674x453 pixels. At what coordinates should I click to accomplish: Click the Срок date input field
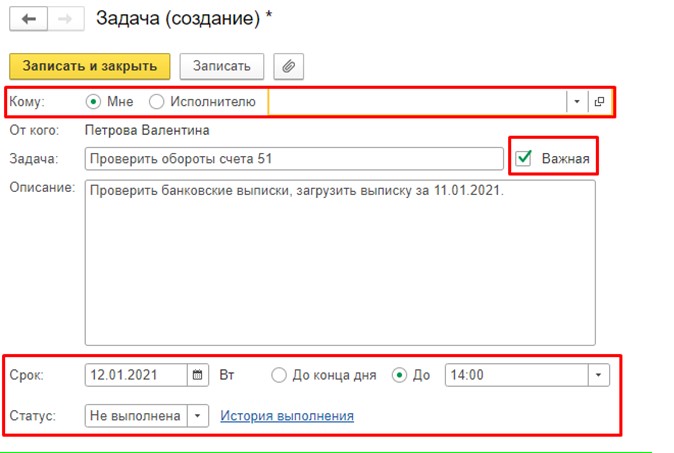coord(137,375)
